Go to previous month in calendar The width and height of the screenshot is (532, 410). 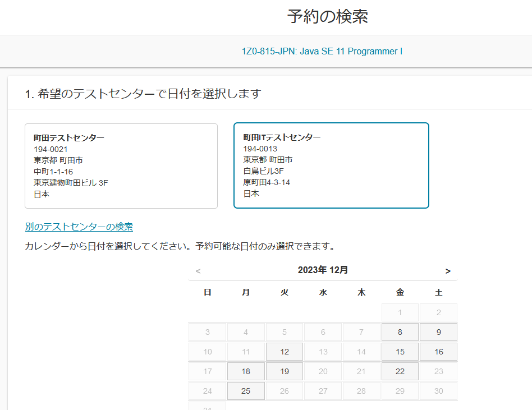tap(198, 271)
